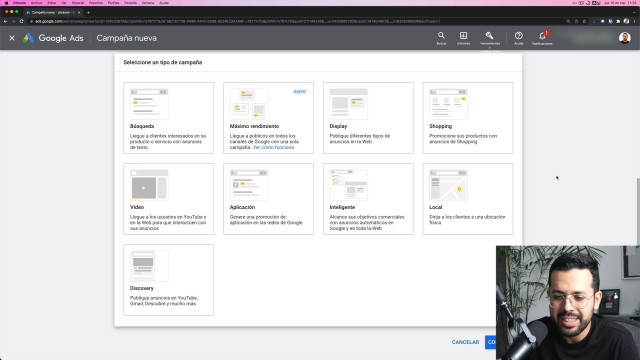This screenshot has height=360, width=640.
Task: Open the Chrome menu in menu bar
Action: 20,3
